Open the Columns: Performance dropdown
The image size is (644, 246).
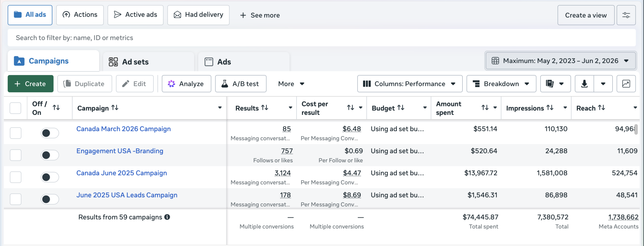pyautogui.click(x=410, y=84)
